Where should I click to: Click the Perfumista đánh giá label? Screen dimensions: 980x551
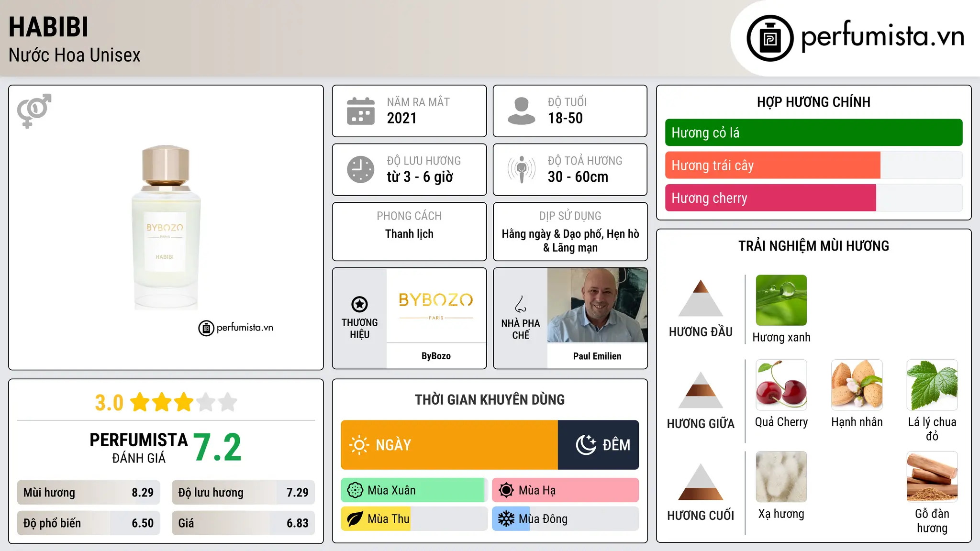coord(139,448)
